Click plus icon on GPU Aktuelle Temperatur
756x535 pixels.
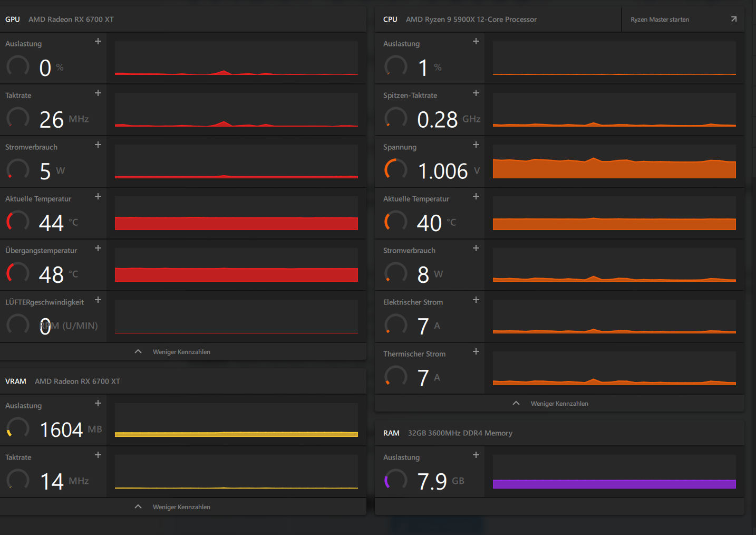point(98,196)
